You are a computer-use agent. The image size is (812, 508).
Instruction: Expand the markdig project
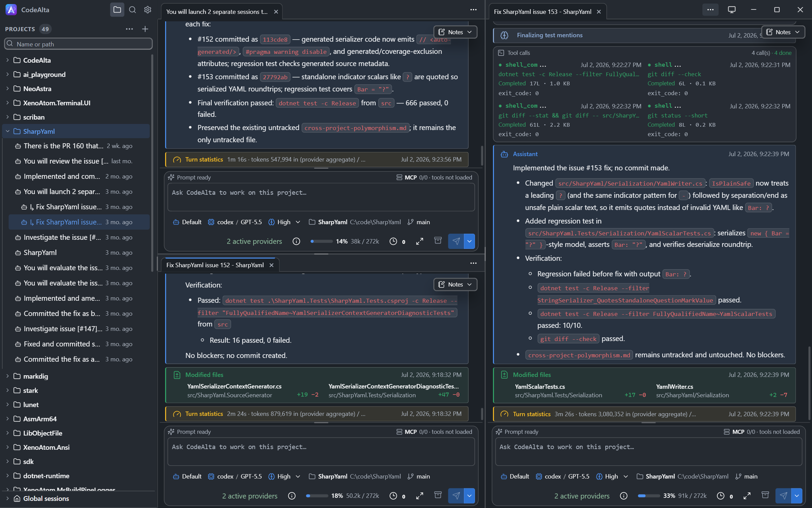click(x=7, y=376)
